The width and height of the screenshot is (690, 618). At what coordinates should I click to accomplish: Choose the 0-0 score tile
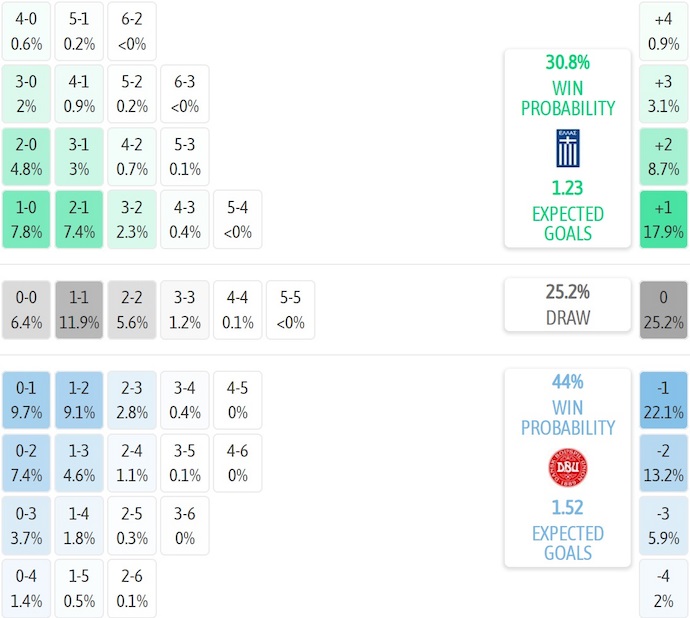(26, 310)
